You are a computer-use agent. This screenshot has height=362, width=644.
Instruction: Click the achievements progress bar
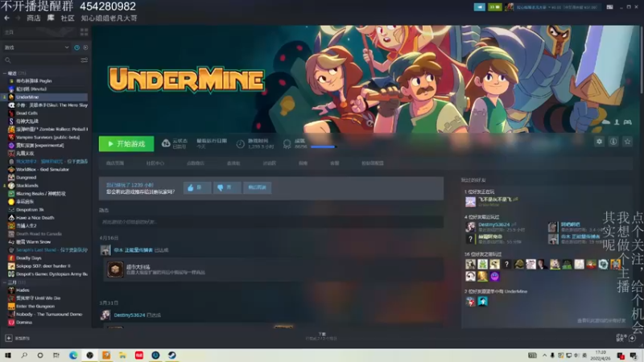[324, 146]
